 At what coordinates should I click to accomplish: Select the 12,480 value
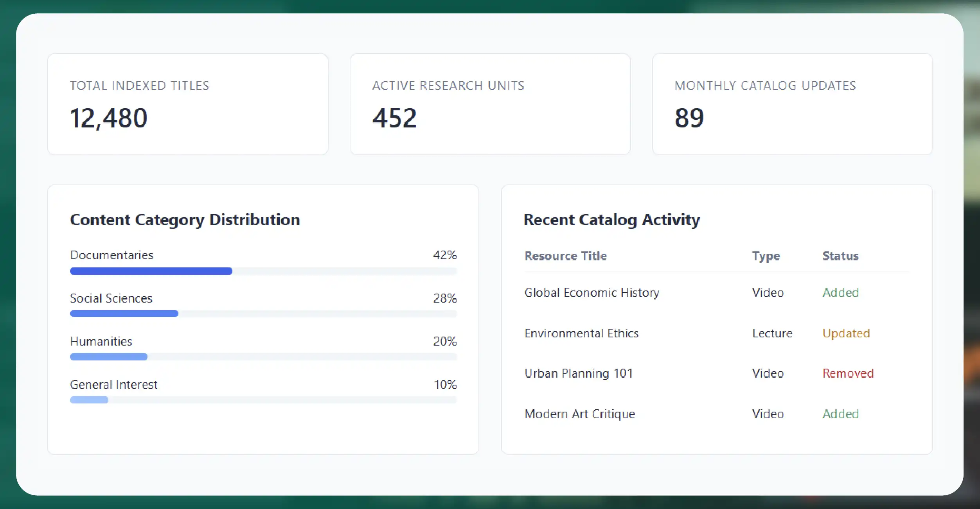tap(109, 118)
